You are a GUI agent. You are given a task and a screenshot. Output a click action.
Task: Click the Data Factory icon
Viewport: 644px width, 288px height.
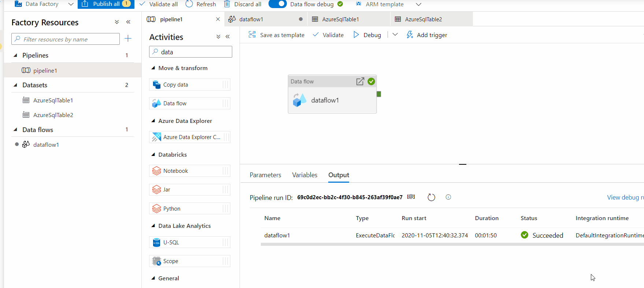tap(18, 4)
